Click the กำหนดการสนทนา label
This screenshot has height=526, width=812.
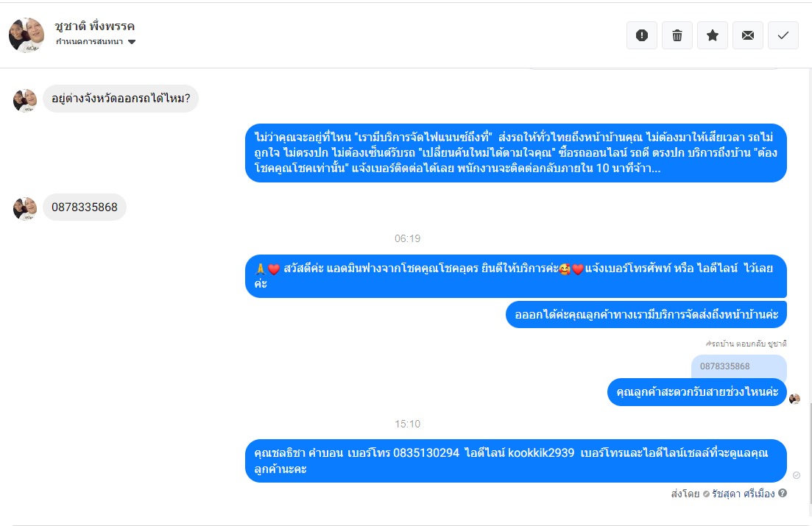(x=90, y=42)
